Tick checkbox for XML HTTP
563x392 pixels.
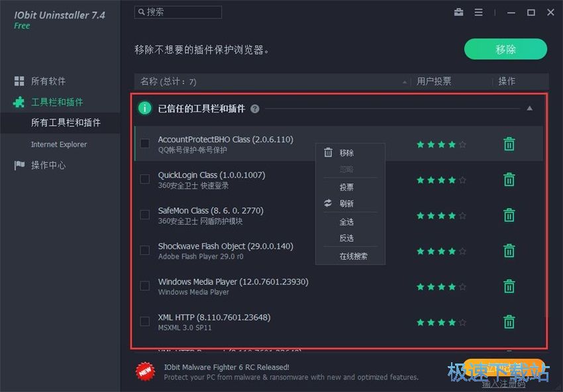pyautogui.click(x=144, y=321)
